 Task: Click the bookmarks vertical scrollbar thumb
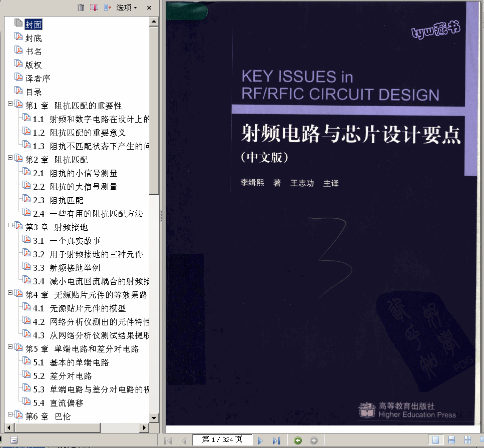154,110
